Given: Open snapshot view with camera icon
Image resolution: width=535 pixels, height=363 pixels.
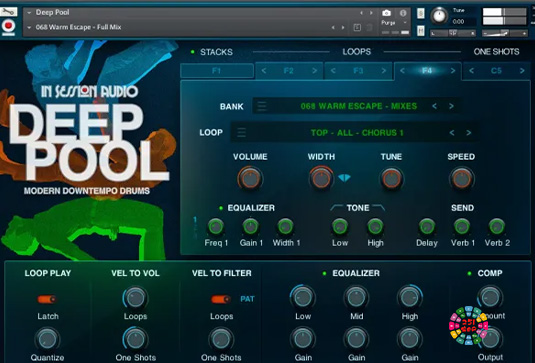Looking at the screenshot, I should [386, 13].
